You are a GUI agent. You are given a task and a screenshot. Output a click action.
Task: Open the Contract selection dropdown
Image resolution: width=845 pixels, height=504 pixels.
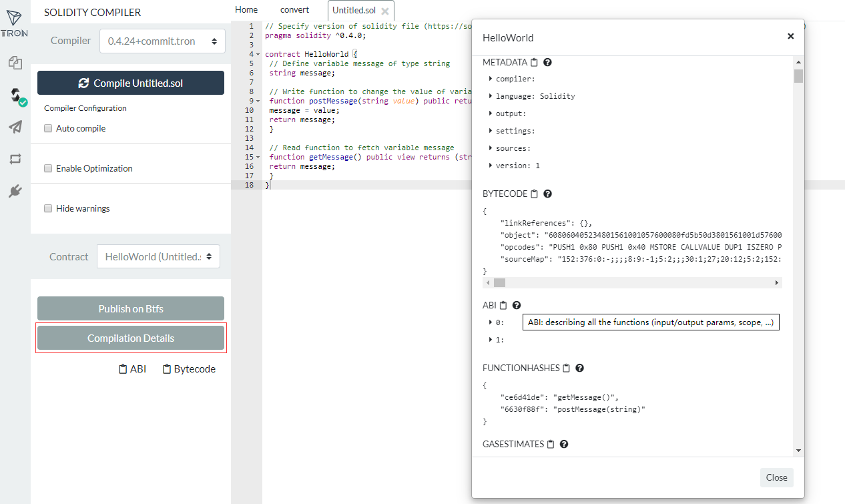click(x=158, y=256)
